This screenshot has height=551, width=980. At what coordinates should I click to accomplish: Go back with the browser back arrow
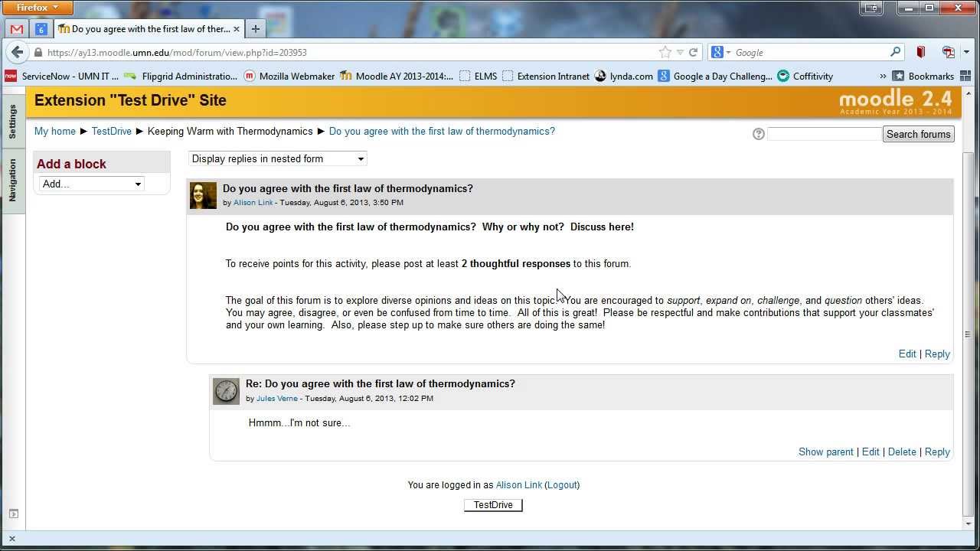17,52
